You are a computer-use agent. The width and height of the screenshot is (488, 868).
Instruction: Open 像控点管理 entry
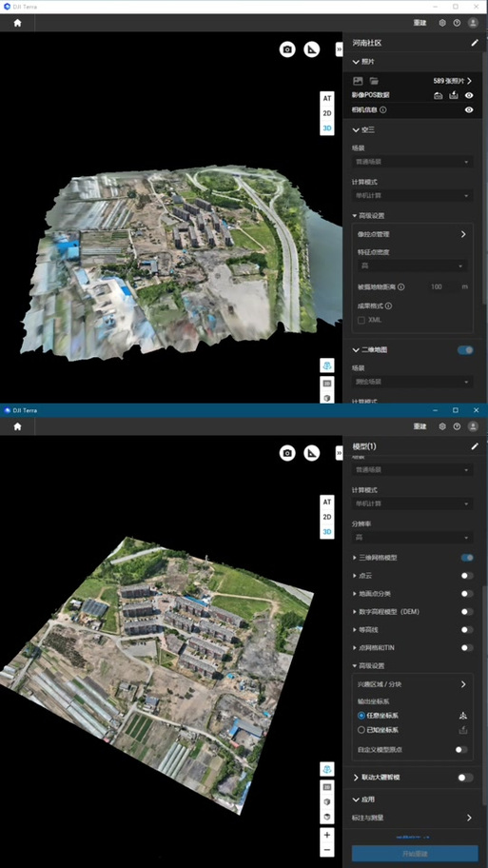(x=413, y=234)
